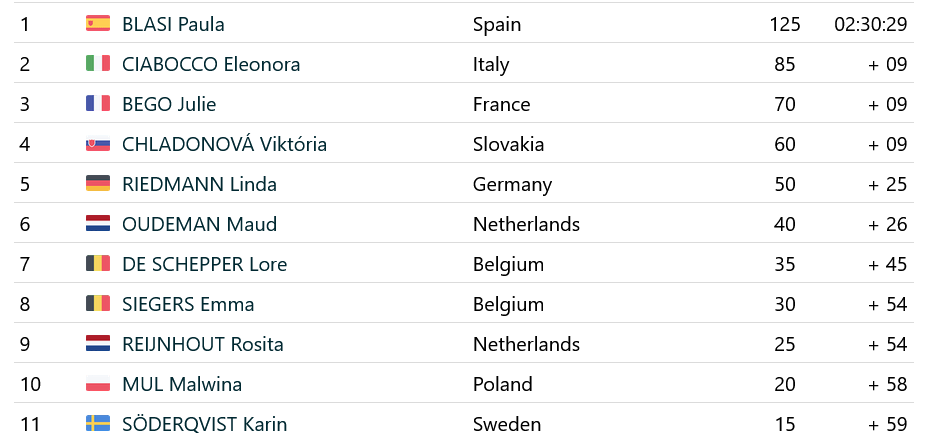Open MUL Malwina's rider page
This screenshot has height=439, width=937.
point(182,384)
